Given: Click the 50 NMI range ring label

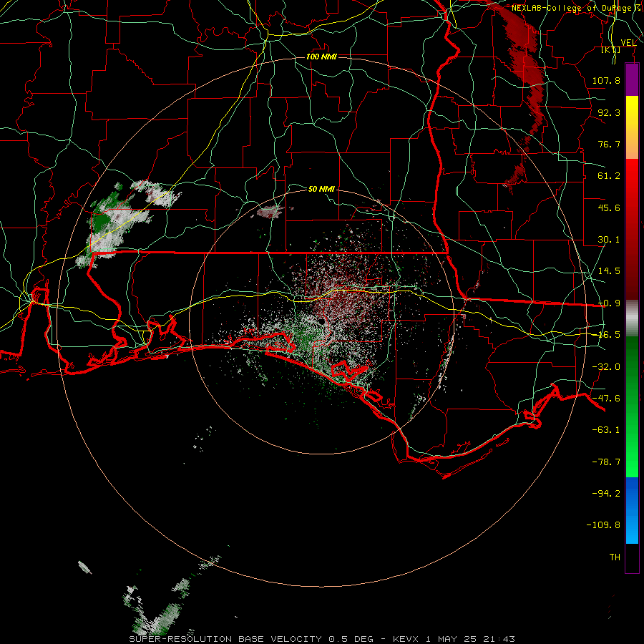Looking at the screenshot, I should pos(321,189).
